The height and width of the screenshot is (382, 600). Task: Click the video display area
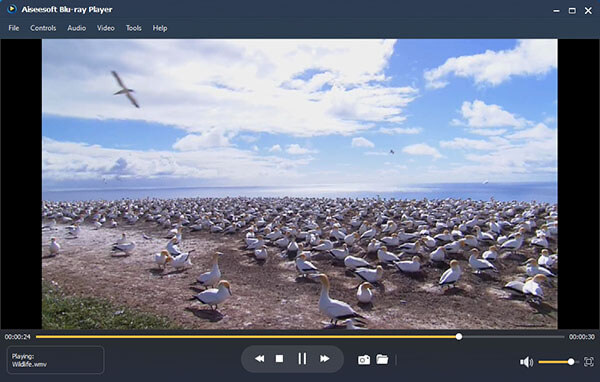[x=300, y=184]
